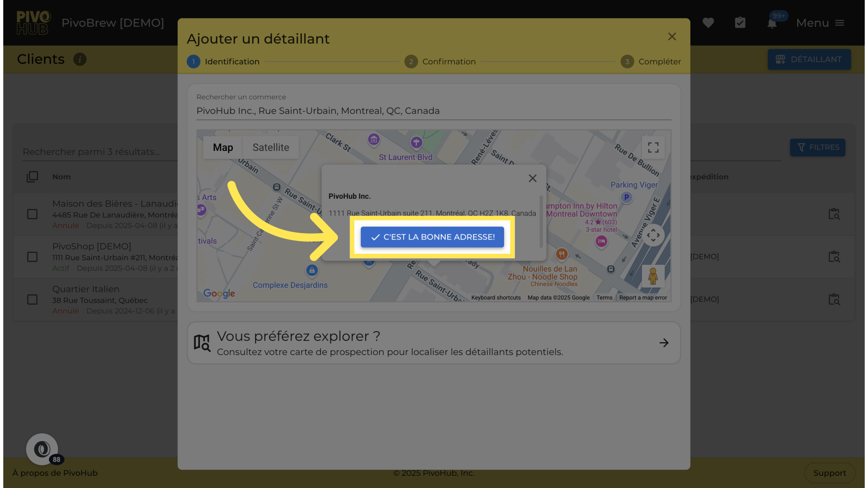868x488 pixels.
Task: Open the Menu hamburger dropdown
Action: tap(820, 23)
